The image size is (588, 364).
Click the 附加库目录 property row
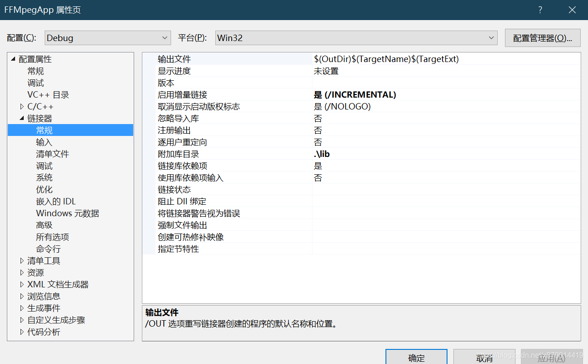(x=361, y=154)
